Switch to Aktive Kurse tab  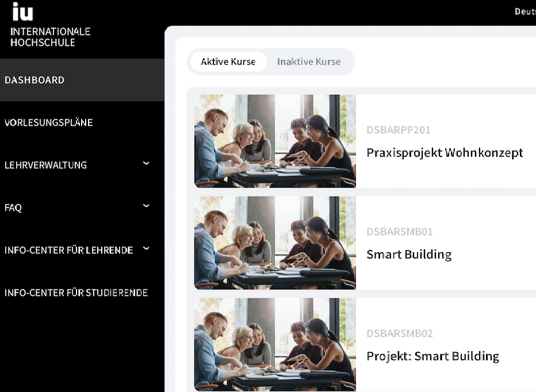pyautogui.click(x=228, y=62)
